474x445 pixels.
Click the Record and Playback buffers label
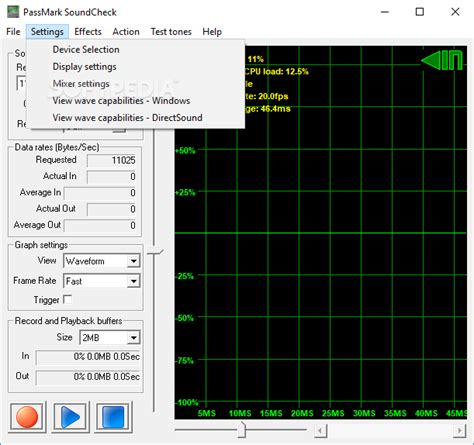click(68, 321)
